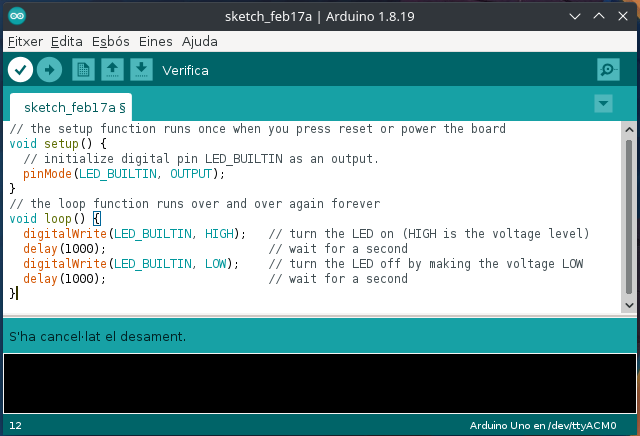Expand the tab options dropdown arrow

[603, 104]
